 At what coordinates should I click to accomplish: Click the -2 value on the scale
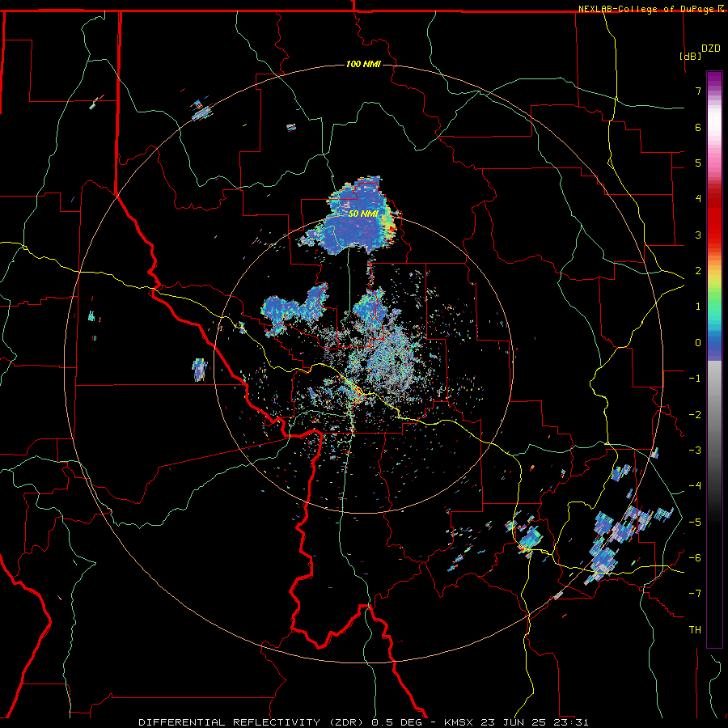(x=695, y=415)
